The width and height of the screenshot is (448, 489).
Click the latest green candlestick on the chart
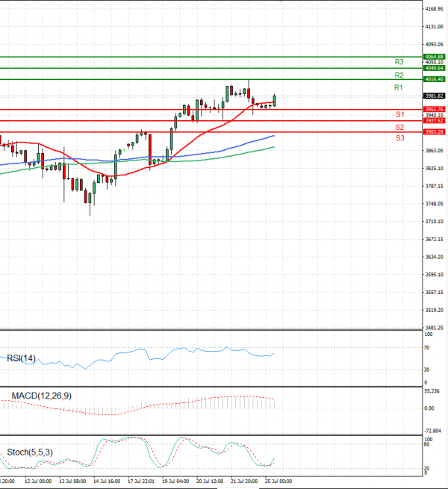275,101
